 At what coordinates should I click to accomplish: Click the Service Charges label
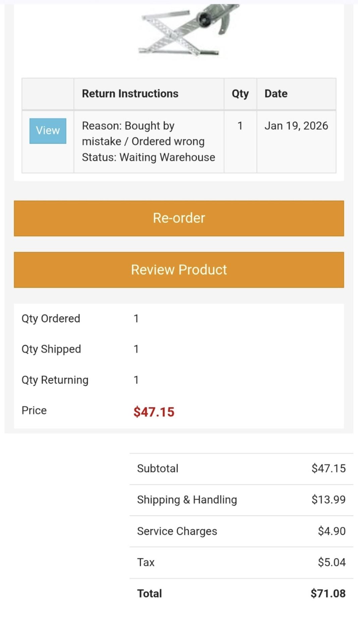click(177, 531)
